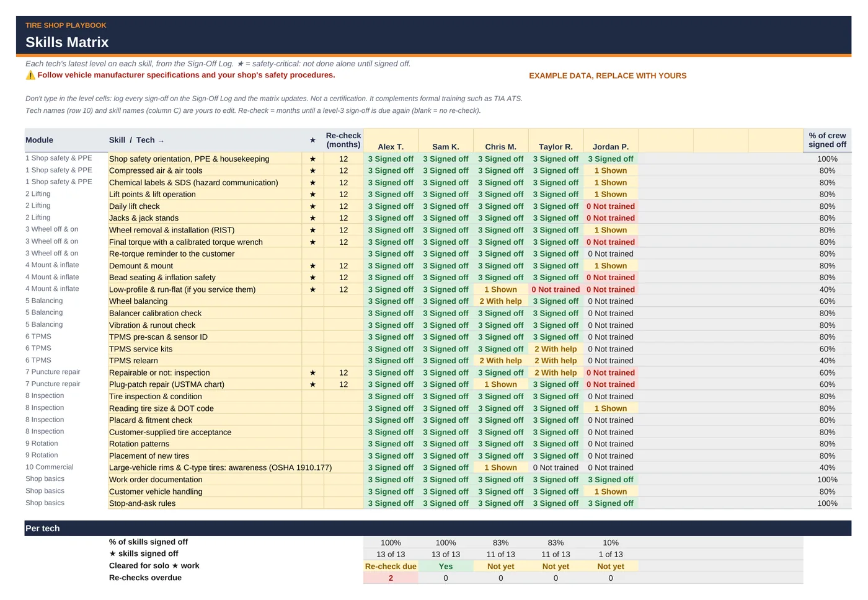Select Chris M.'s '2 With help' cell for Wheel balancing

(x=500, y=301)
